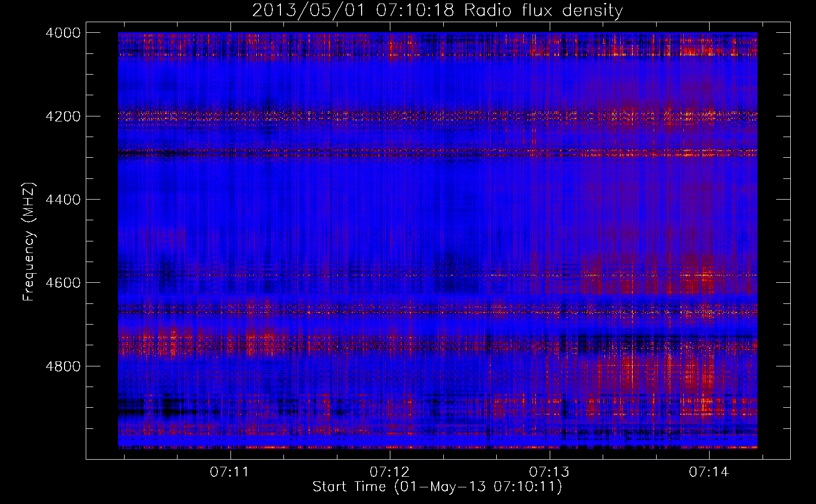Click the 07:14 time tick label
Screen dimensions: 816x504
pyautogui.click(x=709, y=472)
